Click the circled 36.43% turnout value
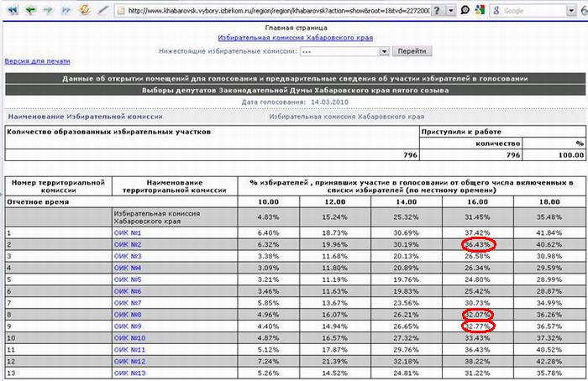The image size is (588, 381). pos(479,244)
